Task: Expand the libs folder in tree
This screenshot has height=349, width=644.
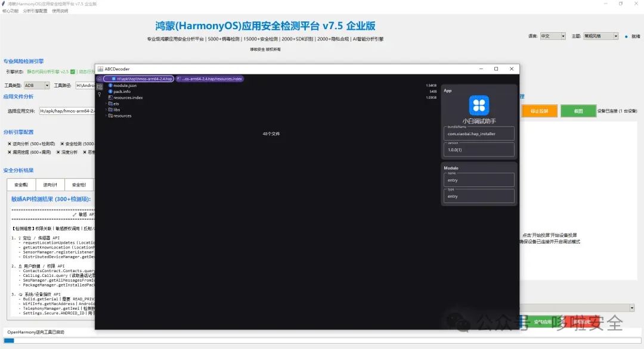Action: click(x=106, y=110)
